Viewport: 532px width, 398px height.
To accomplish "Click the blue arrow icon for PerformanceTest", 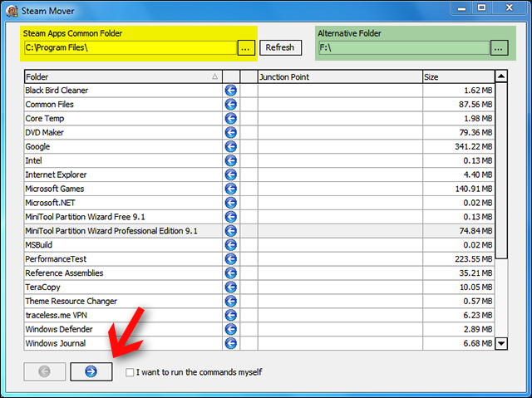I will tap(231, 259).
